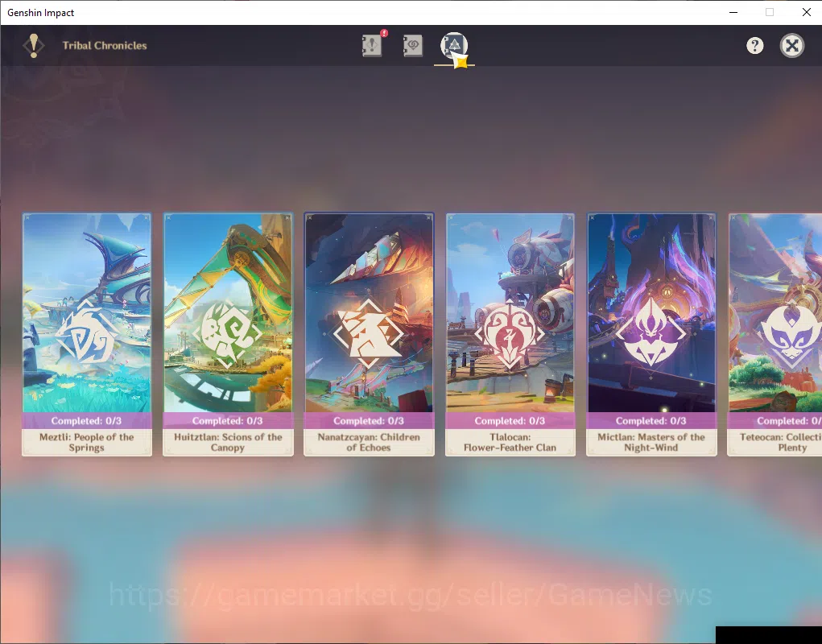Open the Huitztlan: Scions of the Canopy card
Image resolution: width=822 pixels, height=644 pixels.
228,334
